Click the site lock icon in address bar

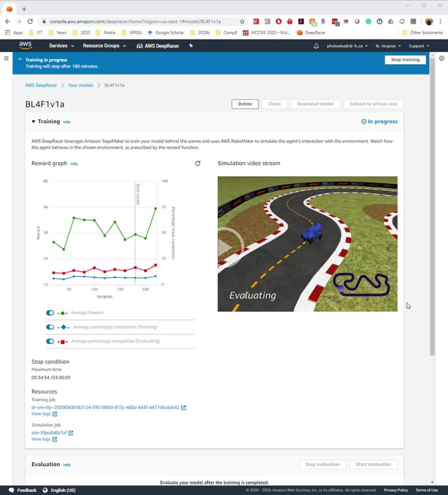[x=44, y=21]
